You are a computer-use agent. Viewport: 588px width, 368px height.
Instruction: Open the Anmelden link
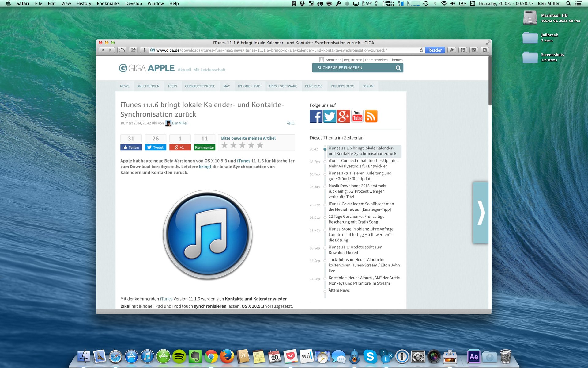coord(333,60)
